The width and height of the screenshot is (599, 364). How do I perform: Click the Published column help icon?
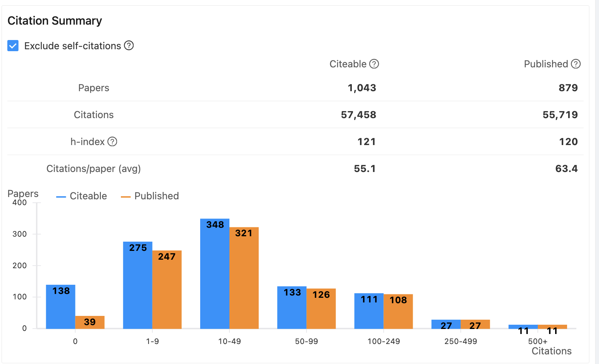click(576, 64)
